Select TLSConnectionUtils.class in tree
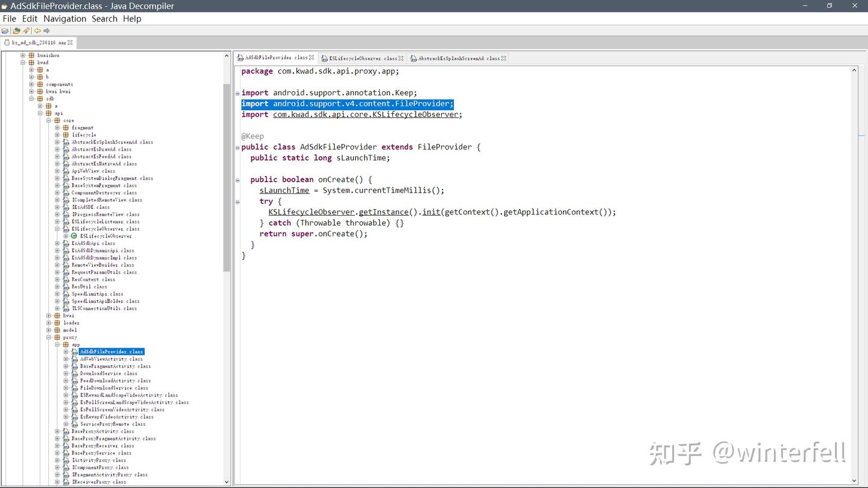Screen dimensions: 868x488 (104, 308)
